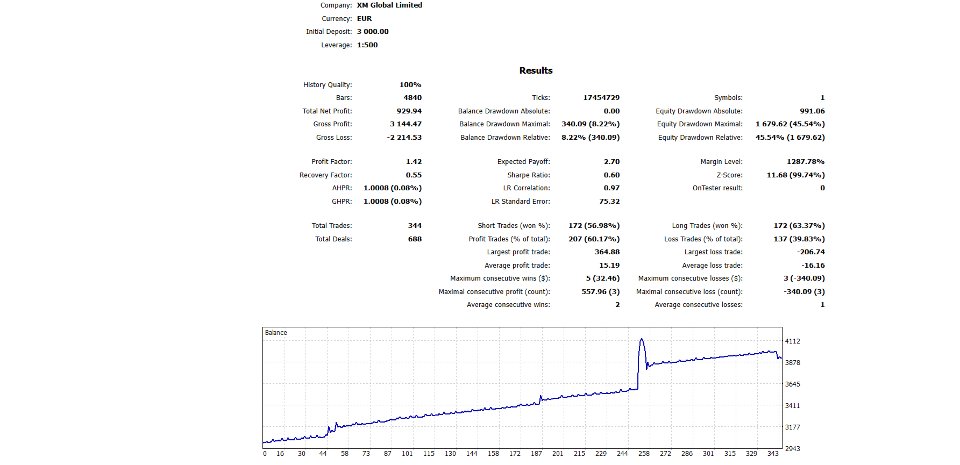
Task: Click the balance spike peak on the chart
Action: (641, 340)
